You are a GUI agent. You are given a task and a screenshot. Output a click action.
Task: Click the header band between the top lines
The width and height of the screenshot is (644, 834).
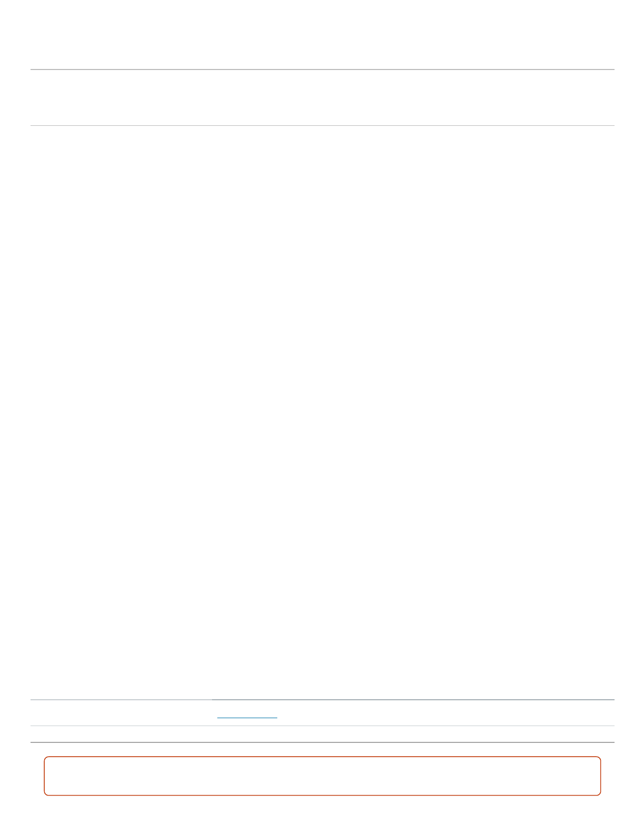322,97
